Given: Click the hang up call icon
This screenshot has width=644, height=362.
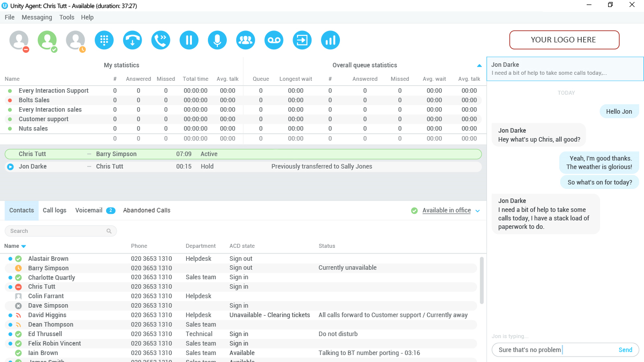Looking at the screenshot, I should point(133,40).
